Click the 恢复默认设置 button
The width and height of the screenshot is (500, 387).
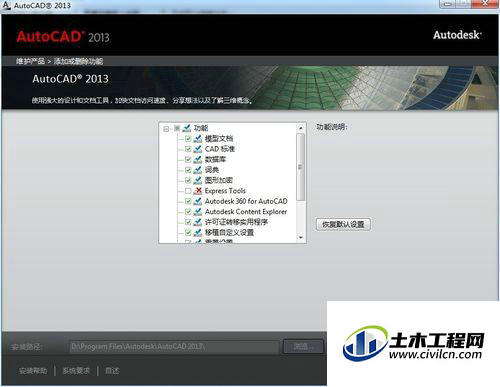(343, 224)
